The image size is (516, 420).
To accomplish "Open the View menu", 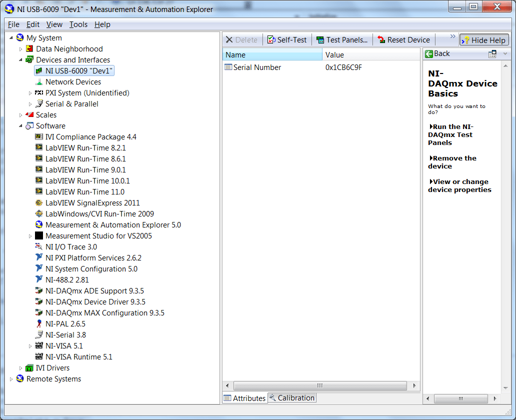I will (54, 24).
